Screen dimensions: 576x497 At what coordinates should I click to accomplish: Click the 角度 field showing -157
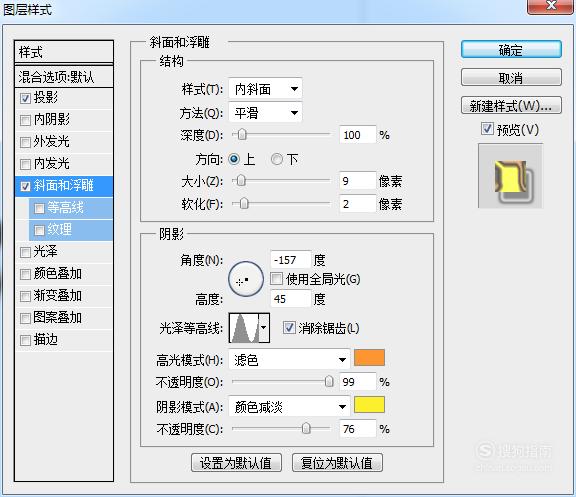click(x=291, y=260)
